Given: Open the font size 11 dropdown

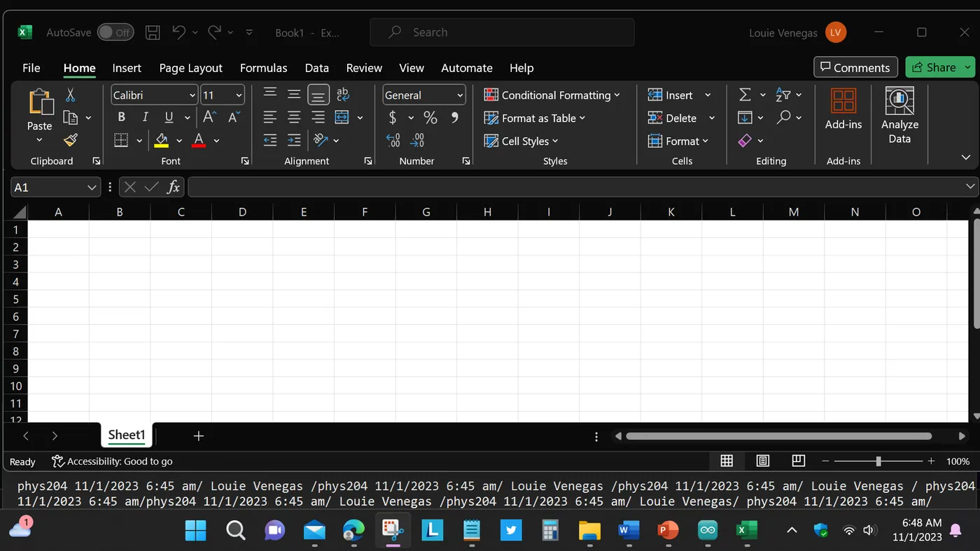Looking at the screenshot, I should point(239,95).
